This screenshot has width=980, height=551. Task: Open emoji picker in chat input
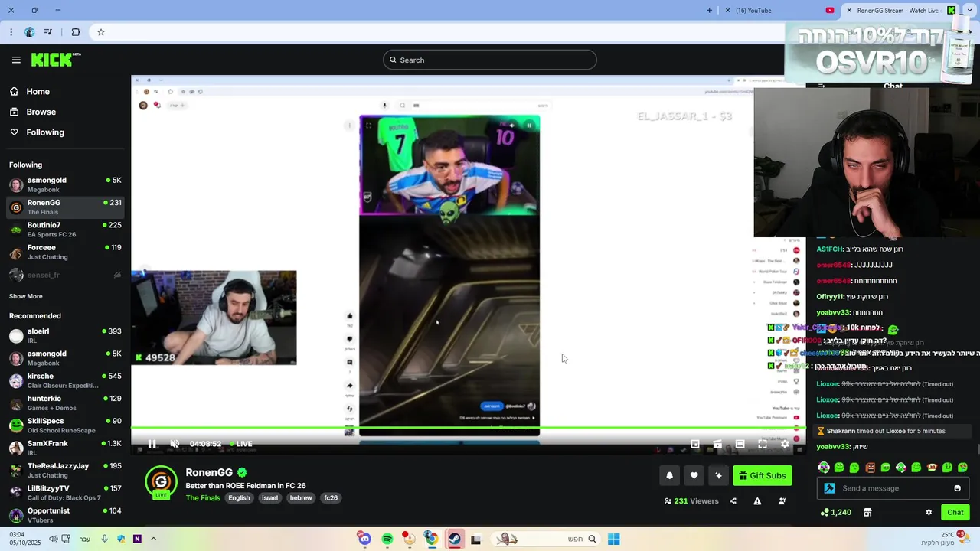point(957,488)
